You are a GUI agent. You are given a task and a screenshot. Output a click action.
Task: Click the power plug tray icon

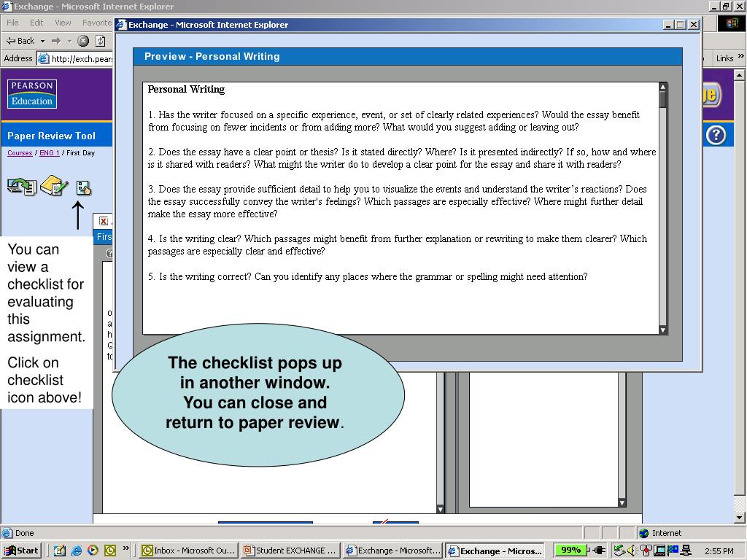pyautogui.click(x=598, y=551)
